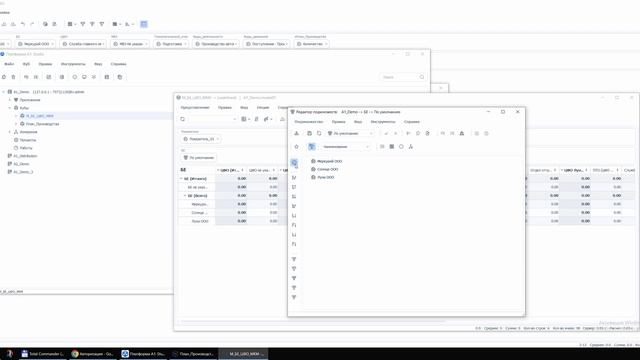Open Файл menu in Studio window
Screen dimensions: 640x360
[x=9, y=64]
